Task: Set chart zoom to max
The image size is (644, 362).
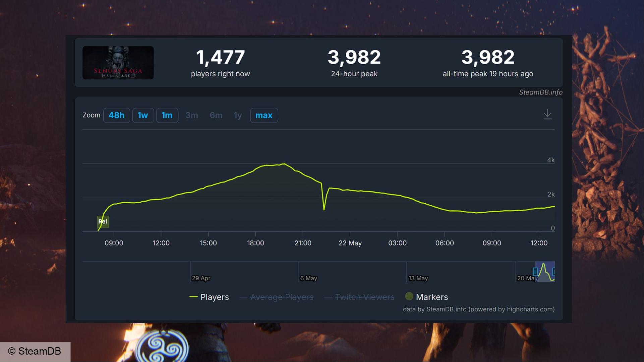Action: click(x=264, y=115)
